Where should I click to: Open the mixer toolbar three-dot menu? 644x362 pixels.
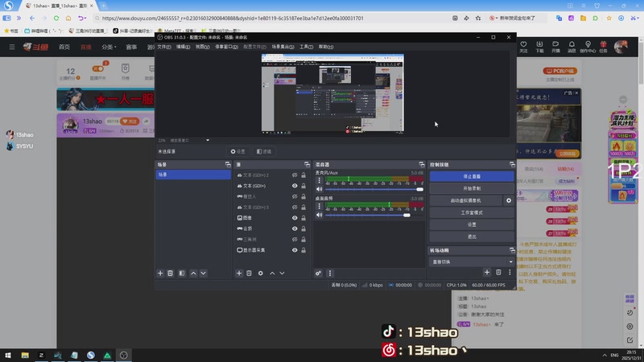(x=330, y=274)
